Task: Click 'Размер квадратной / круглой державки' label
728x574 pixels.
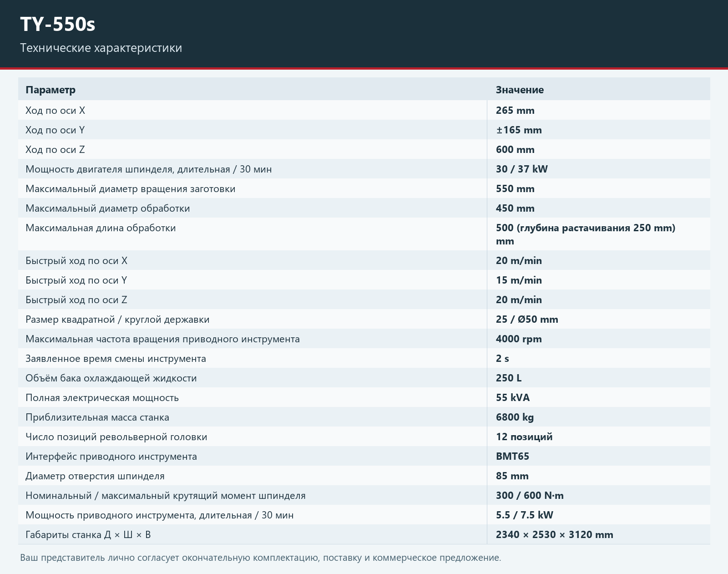Action: point(117,319)
